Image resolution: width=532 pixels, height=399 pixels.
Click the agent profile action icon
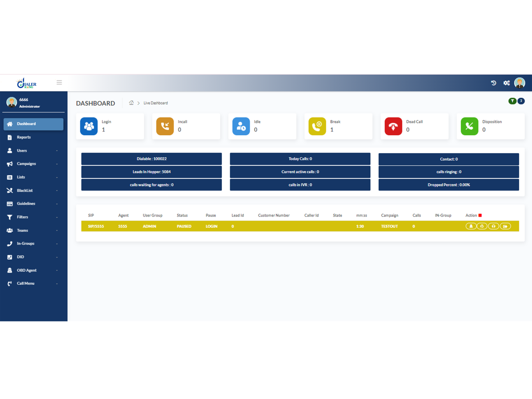point(471,226)
